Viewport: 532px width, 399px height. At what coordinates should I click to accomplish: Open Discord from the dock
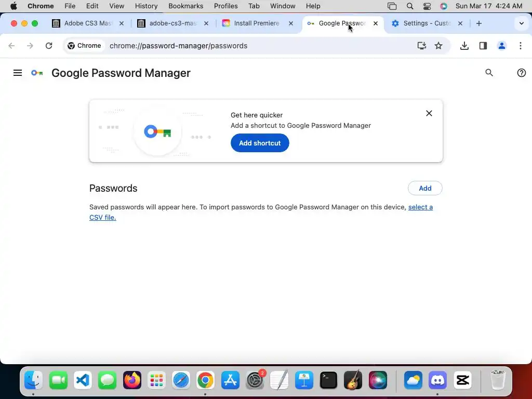(x=437, y=381)
